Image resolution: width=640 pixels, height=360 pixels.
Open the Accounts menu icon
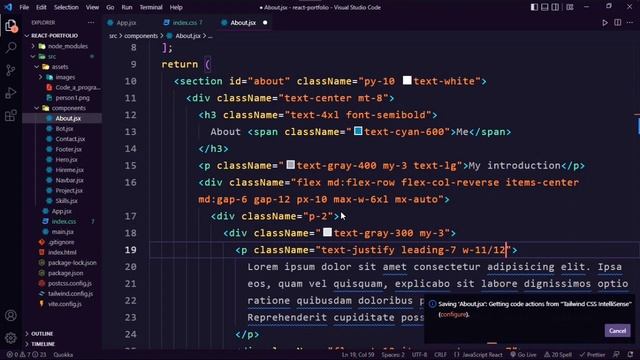[11, 316]
